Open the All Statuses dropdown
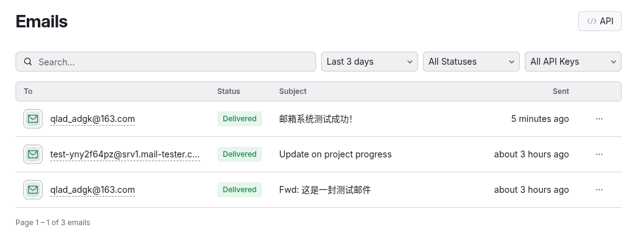The width and height of the screenshot is (644, 242). [x=471, y=62]
